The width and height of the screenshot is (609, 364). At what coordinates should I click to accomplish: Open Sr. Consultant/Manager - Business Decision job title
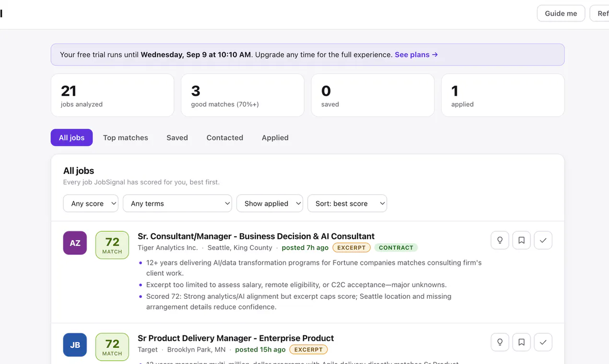(x=256, y=236)
